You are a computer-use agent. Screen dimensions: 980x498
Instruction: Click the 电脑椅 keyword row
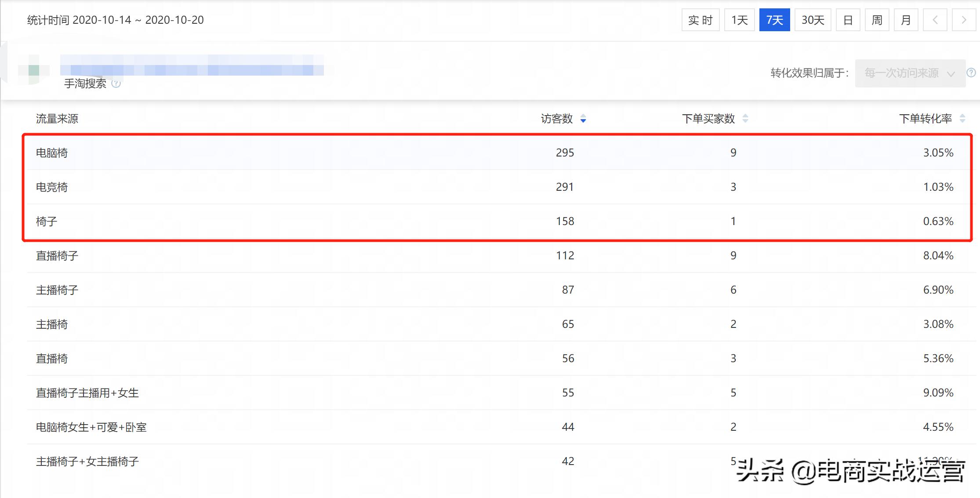(52, 153)
